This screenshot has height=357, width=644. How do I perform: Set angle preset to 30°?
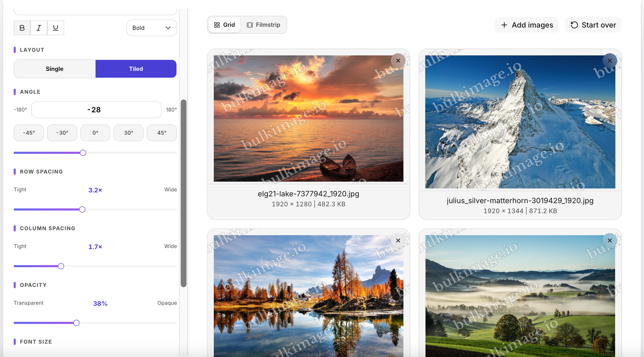click(x=128, y=133)
